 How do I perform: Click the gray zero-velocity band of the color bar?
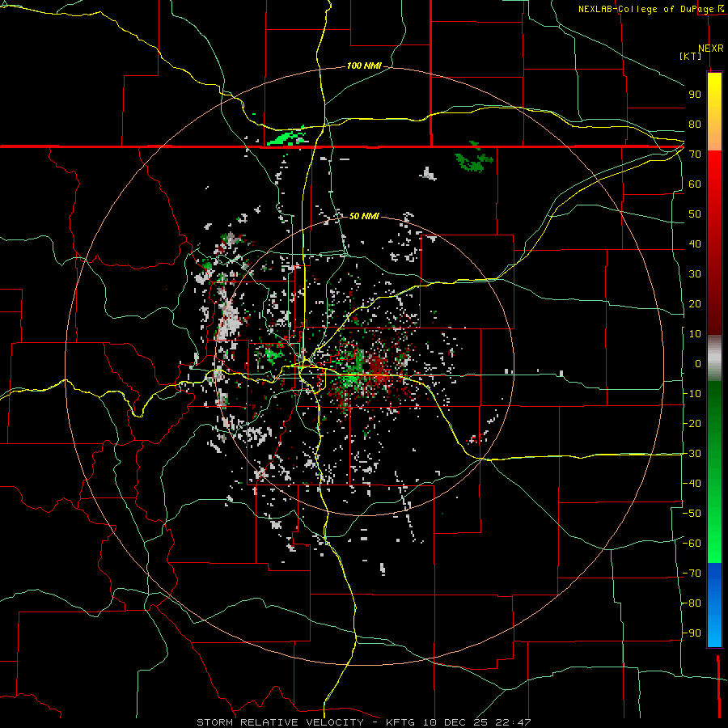(x=714, y=358)
